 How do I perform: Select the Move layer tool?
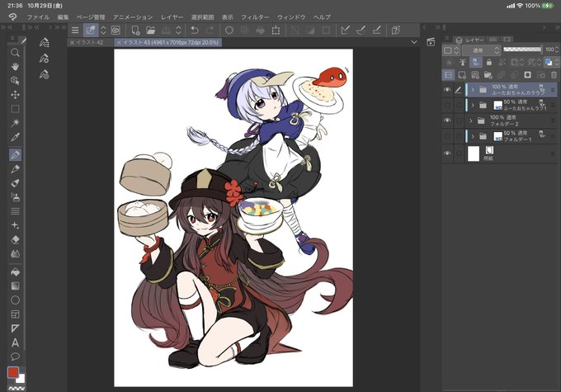click(x=15, y=95)
